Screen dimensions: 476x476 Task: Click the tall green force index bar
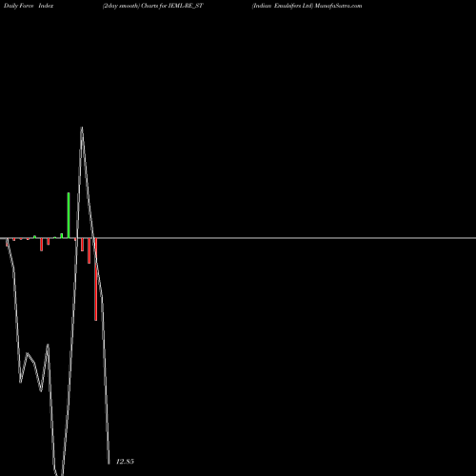[69, 215]
